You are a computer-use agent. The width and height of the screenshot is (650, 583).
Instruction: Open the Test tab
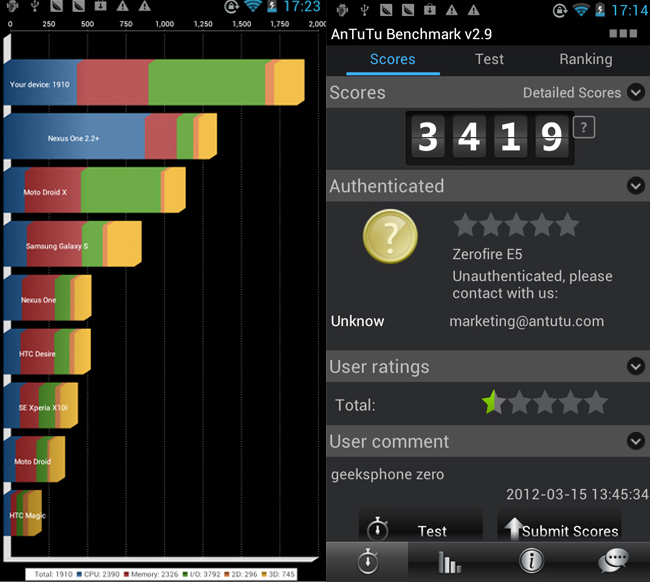click(489, 59)
